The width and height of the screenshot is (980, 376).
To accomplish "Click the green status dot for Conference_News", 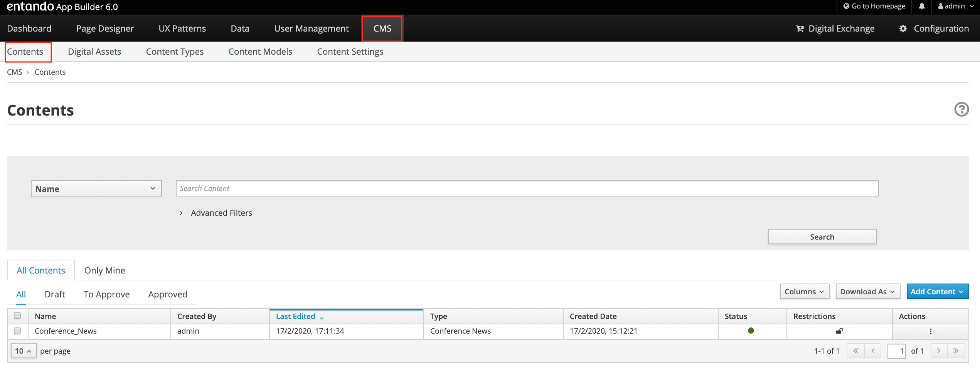I will pos(751,331).
